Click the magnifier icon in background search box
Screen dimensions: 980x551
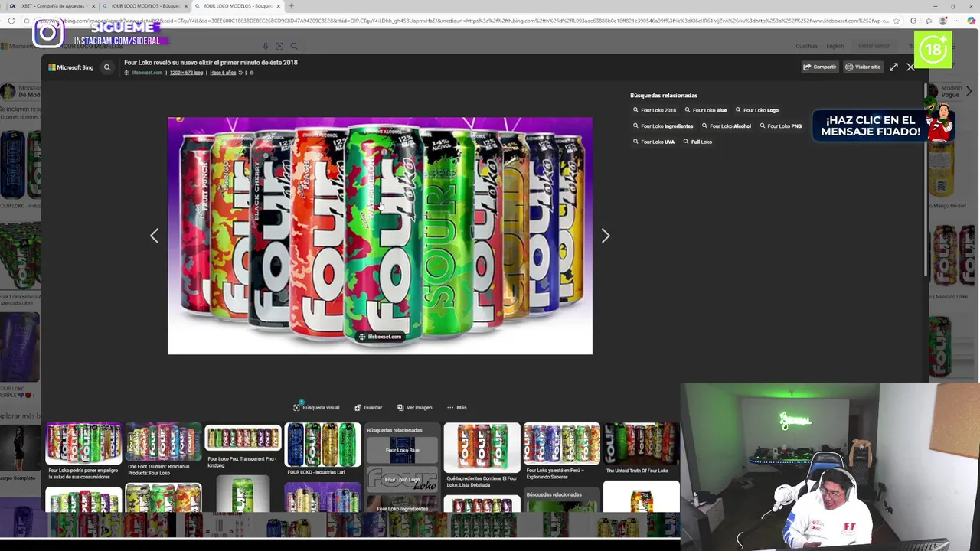(294, 47)
